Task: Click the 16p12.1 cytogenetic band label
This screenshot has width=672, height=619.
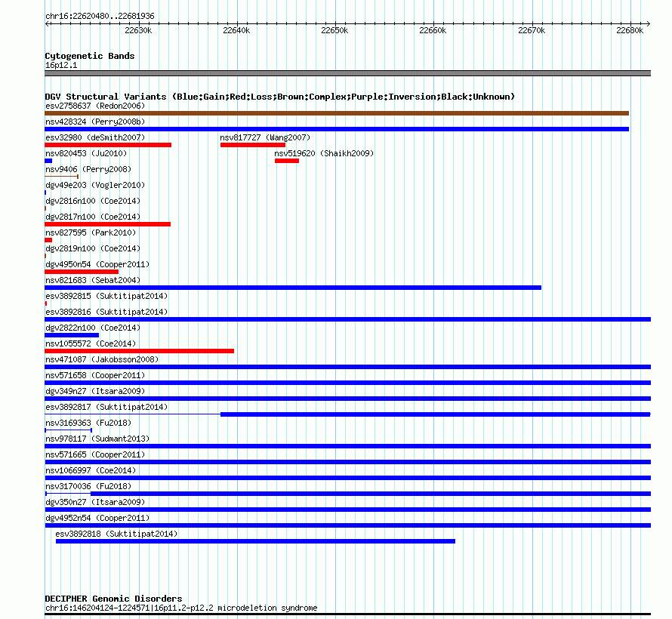Action: pyautogui.click(x=61, y=65)
